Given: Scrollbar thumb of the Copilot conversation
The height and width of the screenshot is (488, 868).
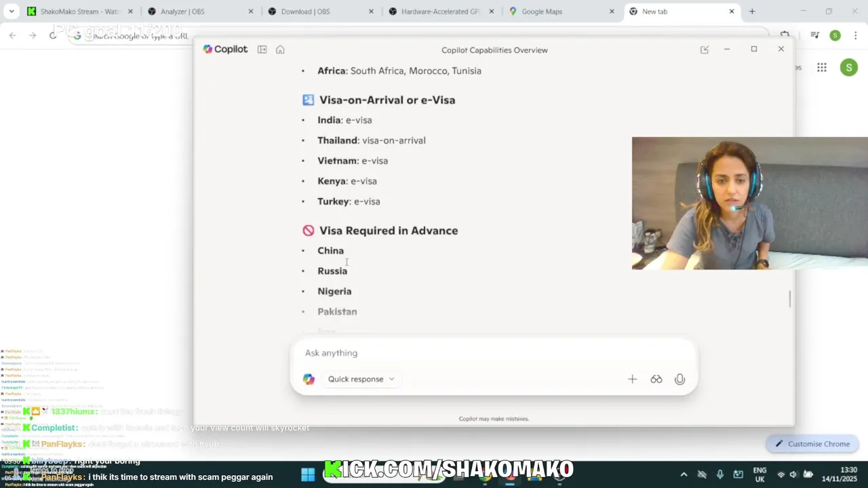Looking at the screenshot, I should [x=789, y=299].
